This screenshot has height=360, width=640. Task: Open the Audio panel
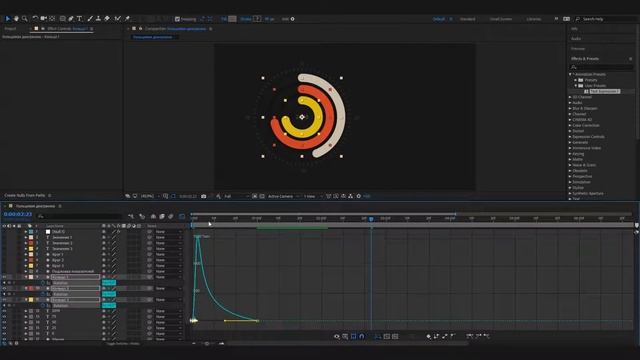click(576, 39)
